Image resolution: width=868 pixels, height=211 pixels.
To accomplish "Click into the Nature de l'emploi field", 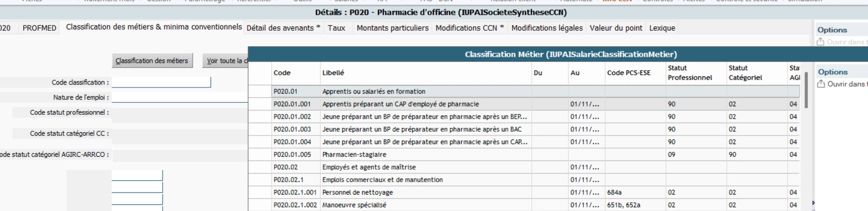I will tap(179, 97).
